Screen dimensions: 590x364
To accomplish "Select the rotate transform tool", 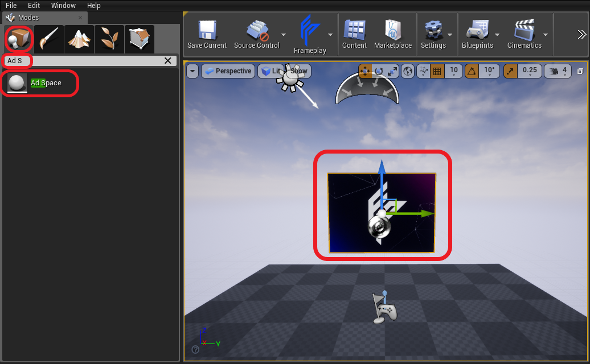I will [x=379, y=71].
